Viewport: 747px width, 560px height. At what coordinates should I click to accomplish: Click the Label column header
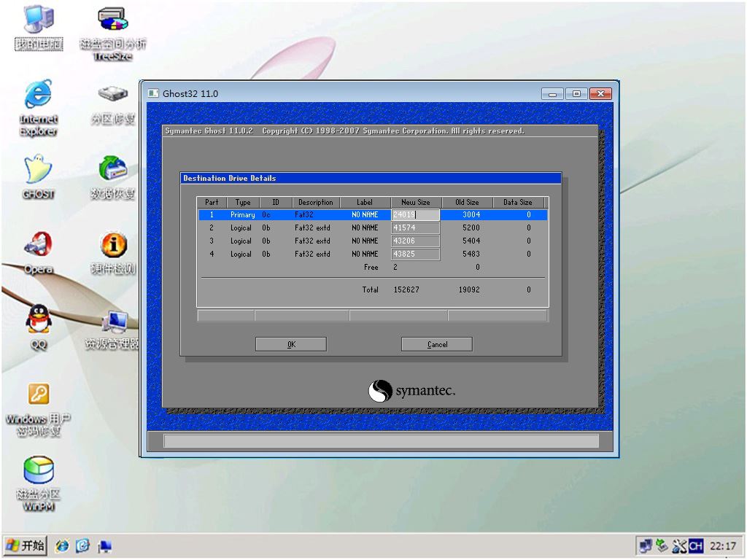coord(365,203)
